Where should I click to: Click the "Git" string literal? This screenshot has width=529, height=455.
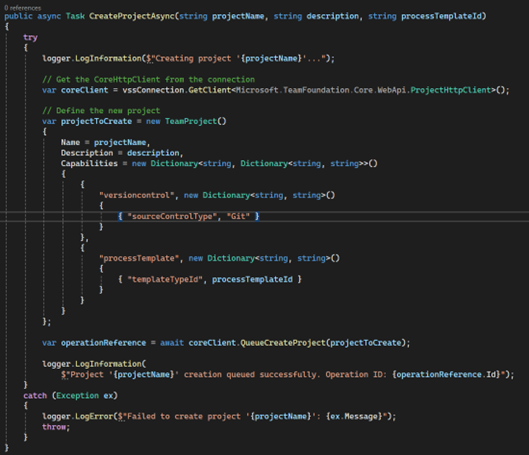tap(238, 216)
